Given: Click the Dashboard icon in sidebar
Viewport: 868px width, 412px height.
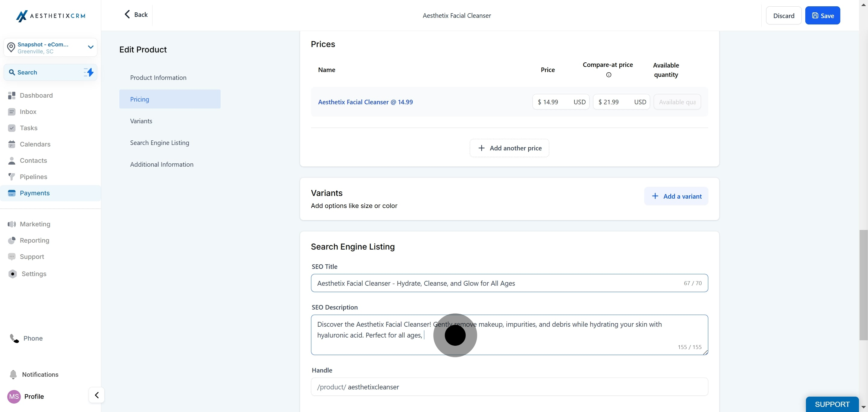Looking at the screenshot, I should (12, 96).
